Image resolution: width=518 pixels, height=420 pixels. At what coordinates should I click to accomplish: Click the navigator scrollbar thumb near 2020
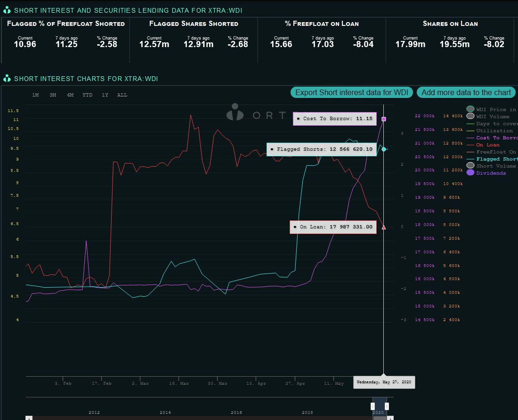pos(380,418)
